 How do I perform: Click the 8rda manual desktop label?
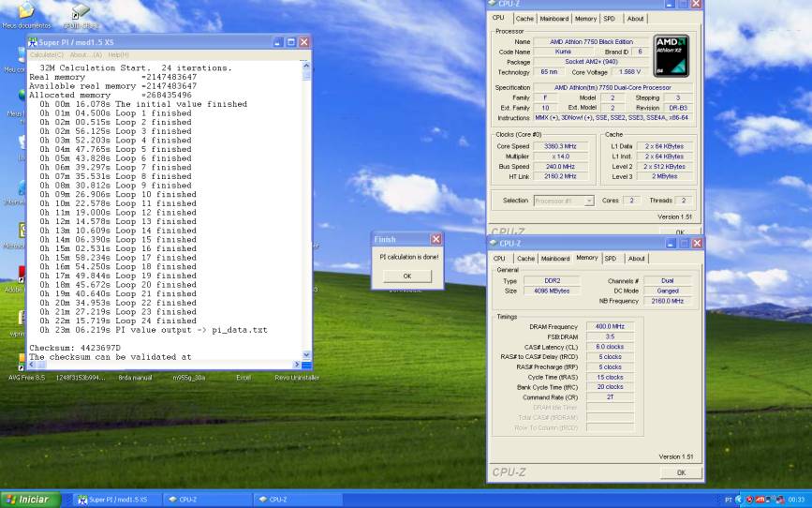135,378
